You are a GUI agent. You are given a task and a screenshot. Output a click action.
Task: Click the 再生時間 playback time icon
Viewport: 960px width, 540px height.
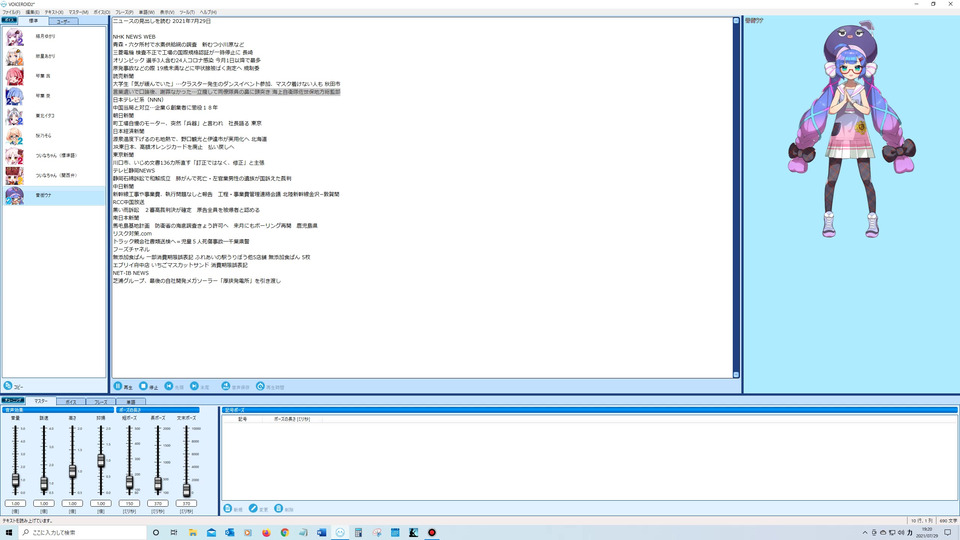tap(260, 386)
